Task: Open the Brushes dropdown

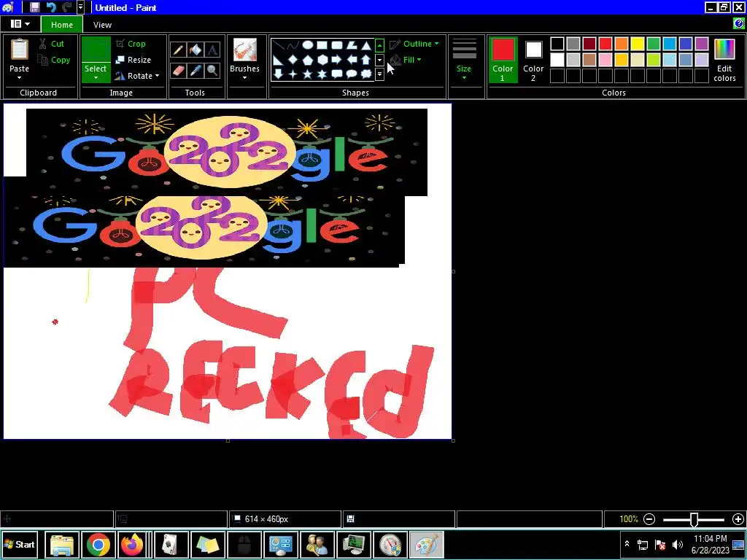Action: [244, 77]
